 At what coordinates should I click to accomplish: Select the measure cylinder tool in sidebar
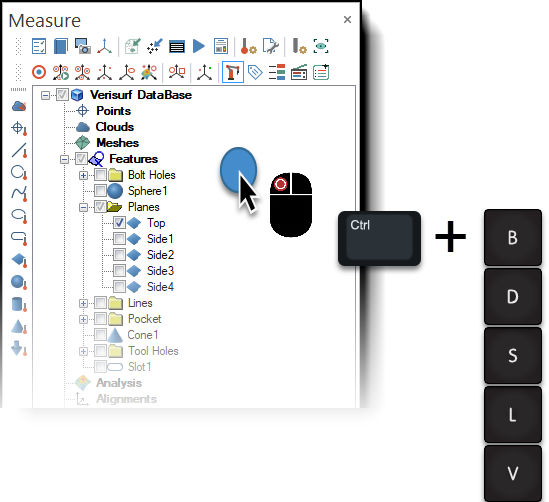(x=19, y=304)
